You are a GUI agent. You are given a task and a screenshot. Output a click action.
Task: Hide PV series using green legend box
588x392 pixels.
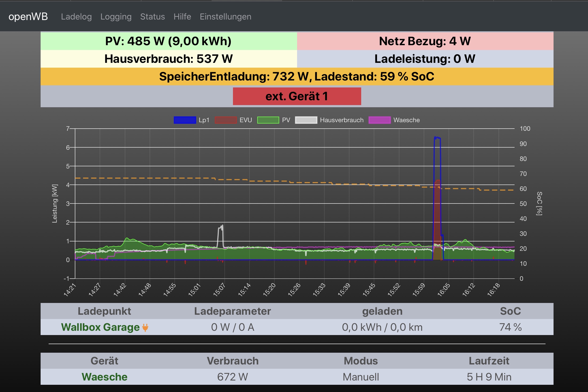click(x=268, y=120)
